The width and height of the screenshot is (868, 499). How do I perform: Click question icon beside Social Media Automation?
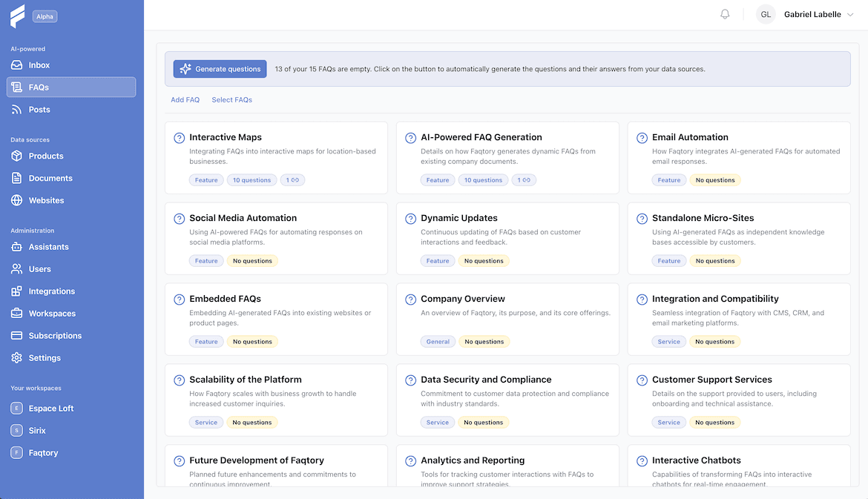coord(180,219)
